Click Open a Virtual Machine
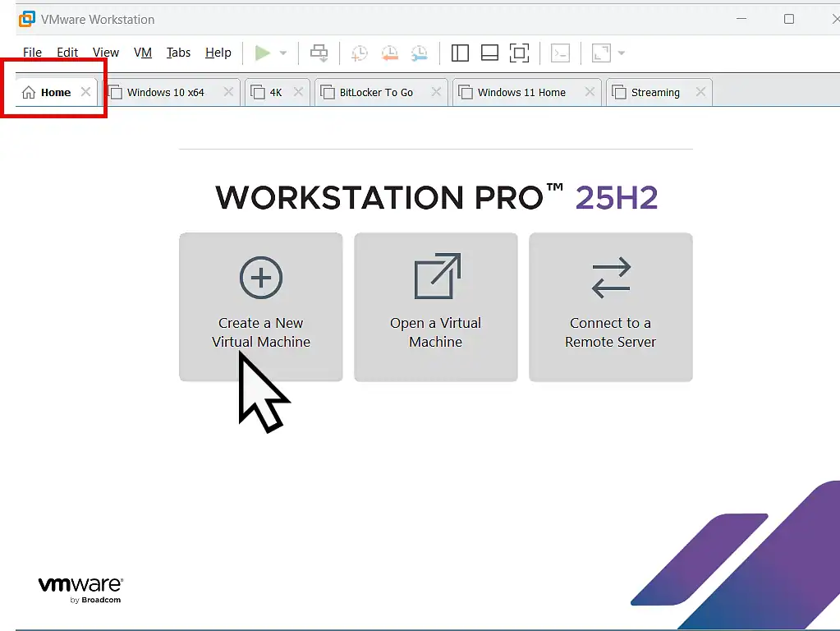The image size is (840, 631). coord(435,307)
